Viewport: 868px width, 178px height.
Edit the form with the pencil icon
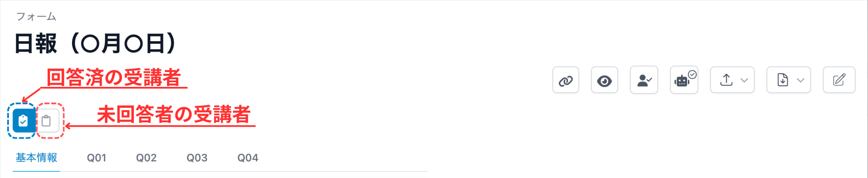(839, 80)
